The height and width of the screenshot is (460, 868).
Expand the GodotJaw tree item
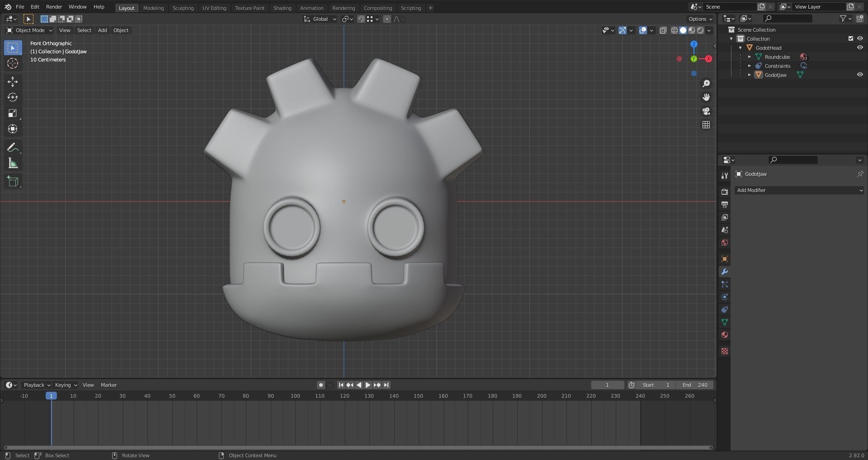tap(749, 75)
